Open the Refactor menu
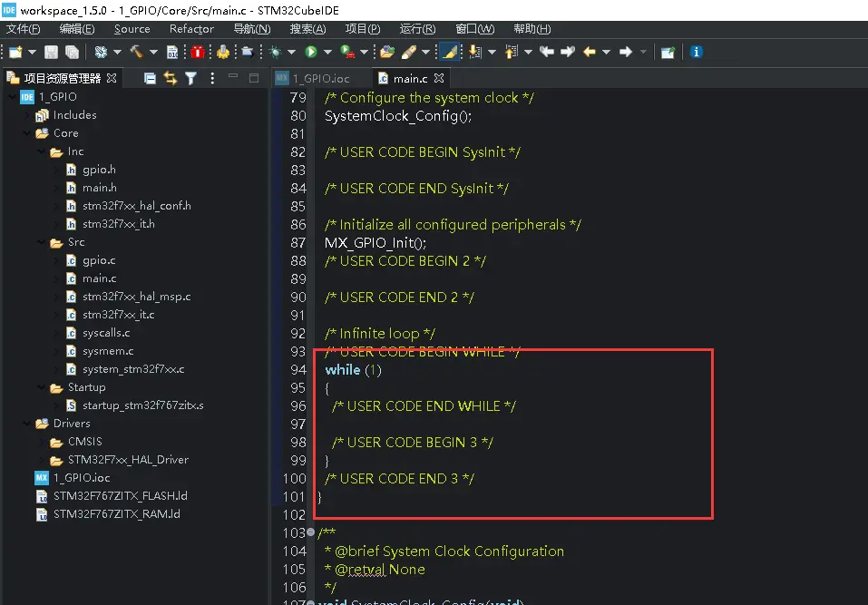This screenshot has height=605, width=868. point(191,29)
